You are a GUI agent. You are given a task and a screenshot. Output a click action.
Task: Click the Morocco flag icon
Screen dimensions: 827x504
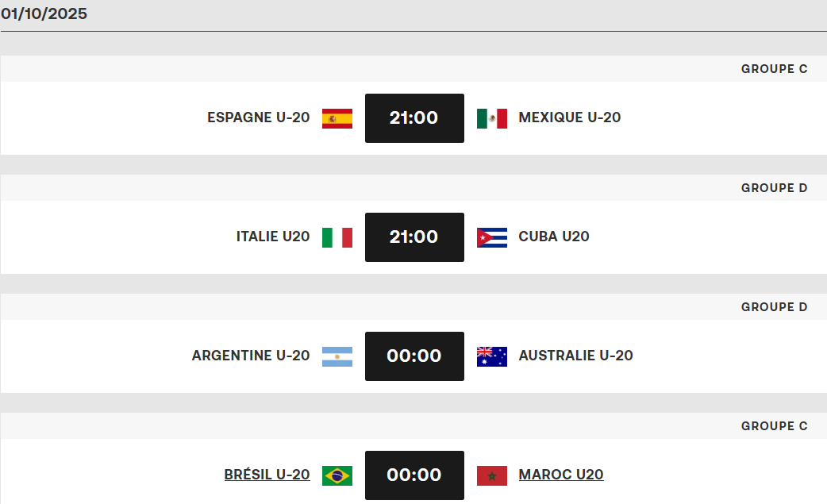(x=492, y=475)
